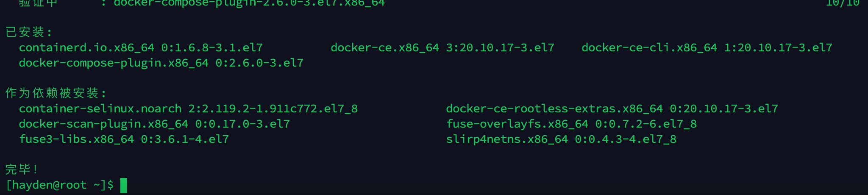
Task: Click the [hayden@root ~]$ shell prompt
Action: (x=59, y=185)
